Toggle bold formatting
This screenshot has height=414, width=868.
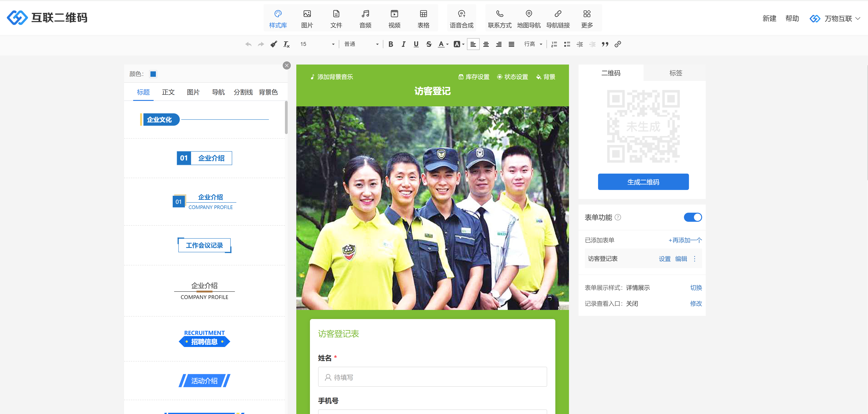pos(391,44)
